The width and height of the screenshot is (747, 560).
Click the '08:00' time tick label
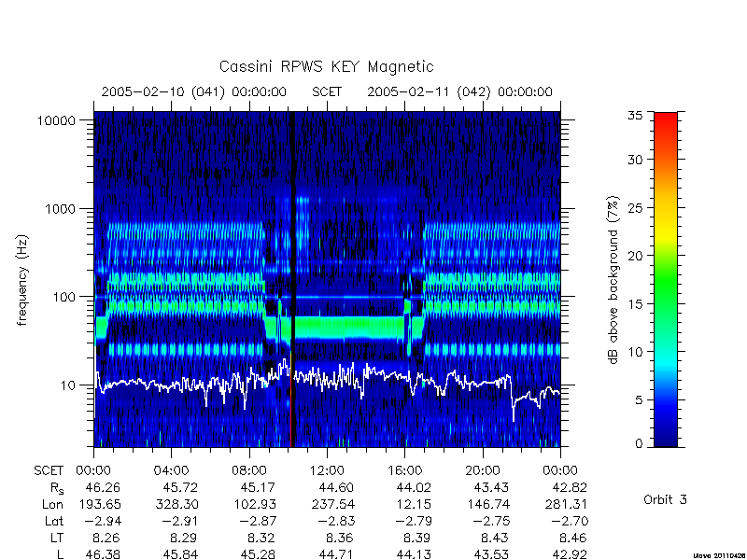(x=249, y=471)
